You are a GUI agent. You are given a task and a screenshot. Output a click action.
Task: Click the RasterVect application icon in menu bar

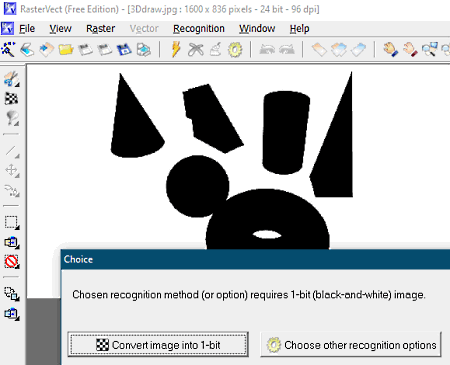[7, 29]
